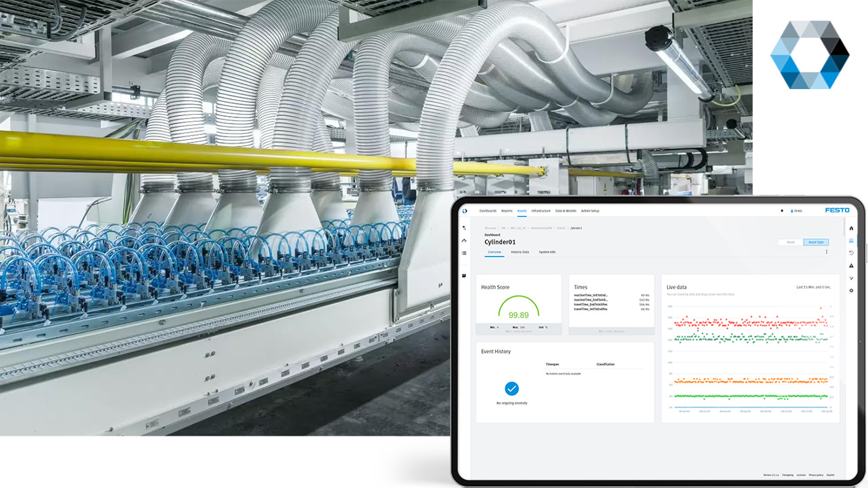Image resolution: width=868 pixels, height=488 pixels.
Task: Open the Data & Models menu
Action: point(566,210)
